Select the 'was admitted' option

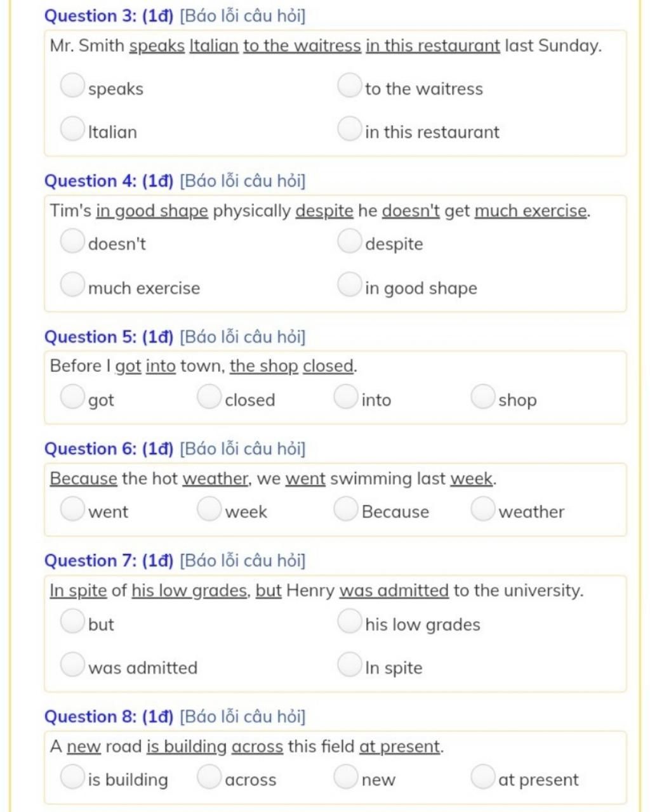[x=72, y=664]
